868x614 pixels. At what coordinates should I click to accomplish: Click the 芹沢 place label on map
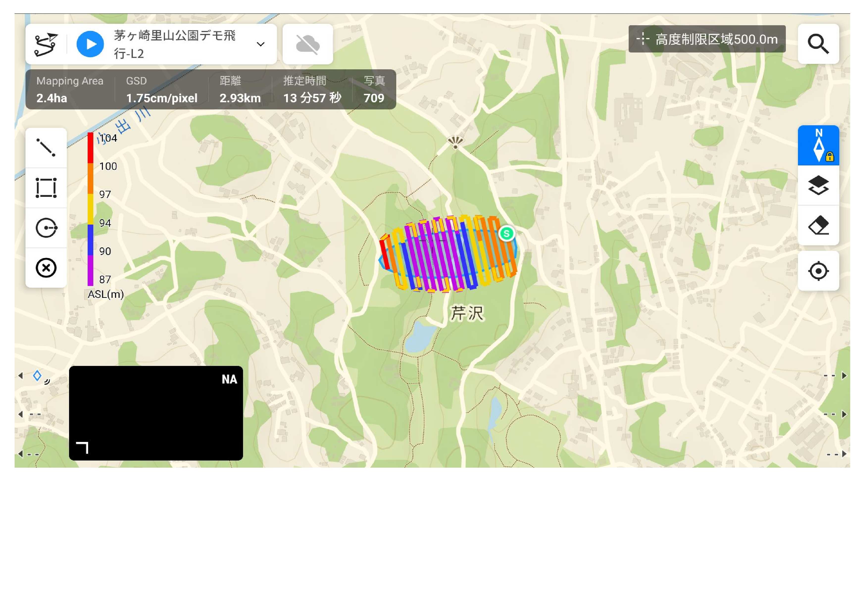point(467,313)
